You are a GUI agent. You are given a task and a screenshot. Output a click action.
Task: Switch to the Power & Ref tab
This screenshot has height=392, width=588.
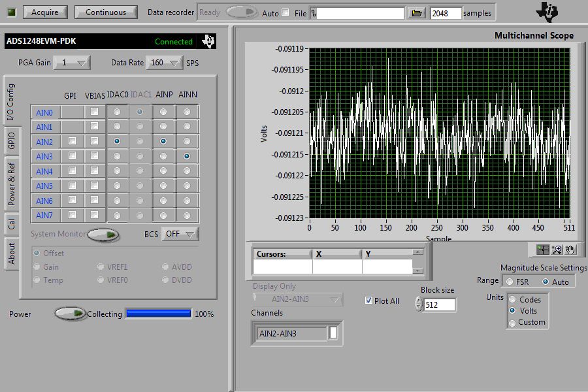point(11,184)
